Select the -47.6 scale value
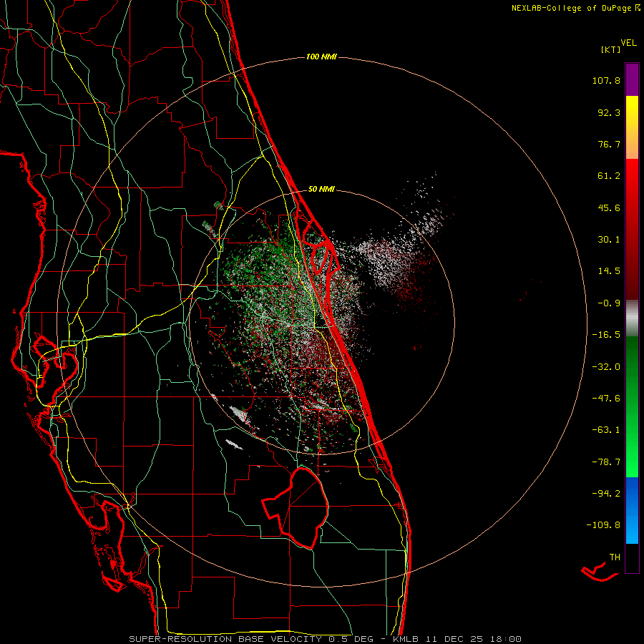The image size is (644, 644). [x=606, y=399]
